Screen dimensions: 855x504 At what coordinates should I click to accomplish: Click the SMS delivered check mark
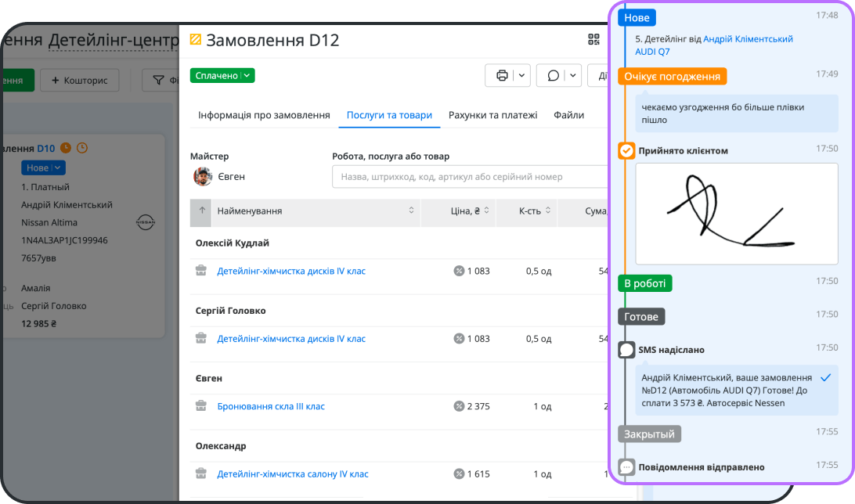pos(825,377)
